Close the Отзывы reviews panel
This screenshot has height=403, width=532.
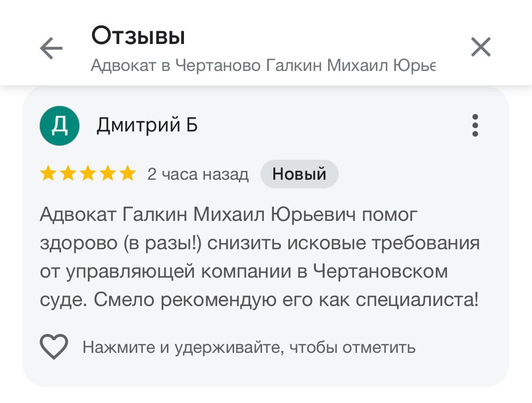pos(481,47)
